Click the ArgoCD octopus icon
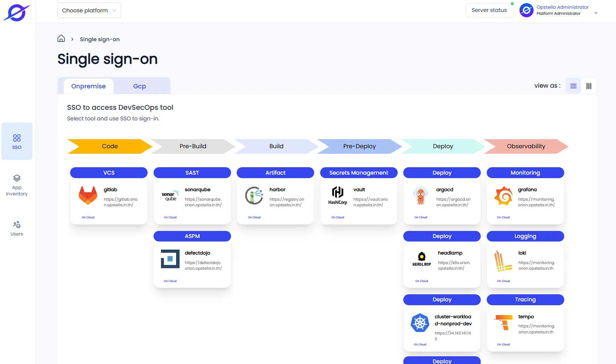This screenshot has height=364, width=616. pos(421,196)
